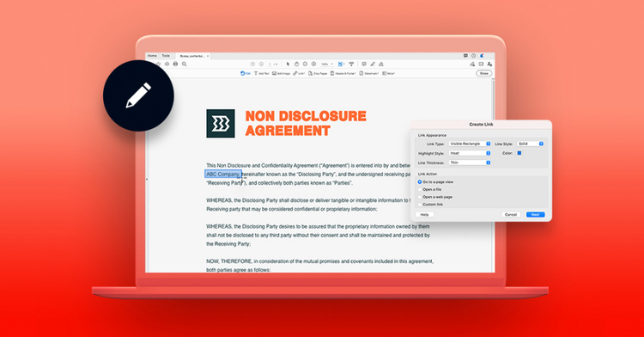
Task: Click the Next button in Create Link
Action: coord(536,215)
